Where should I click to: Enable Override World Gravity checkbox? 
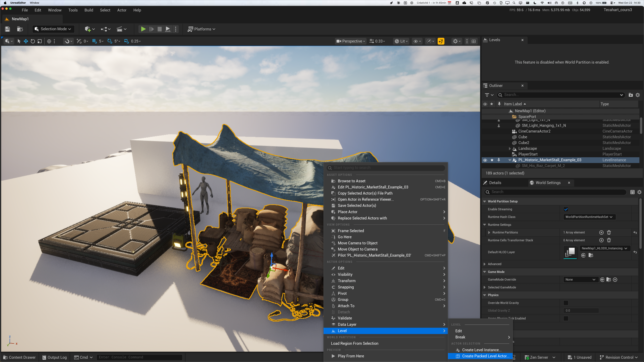point(566,303)
